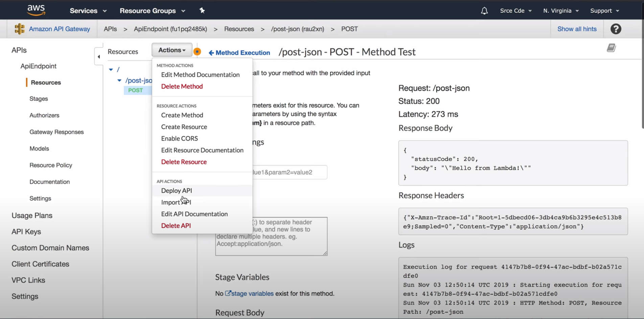Image resolution: width=644 pixels, height=319 pixels.
Task: Select Create Resource in the menu
Action: [184, 127]
